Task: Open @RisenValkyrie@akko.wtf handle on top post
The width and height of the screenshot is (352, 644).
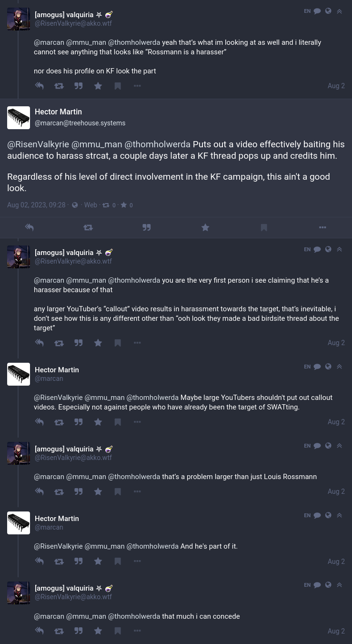Action: (x=73, y=23)
